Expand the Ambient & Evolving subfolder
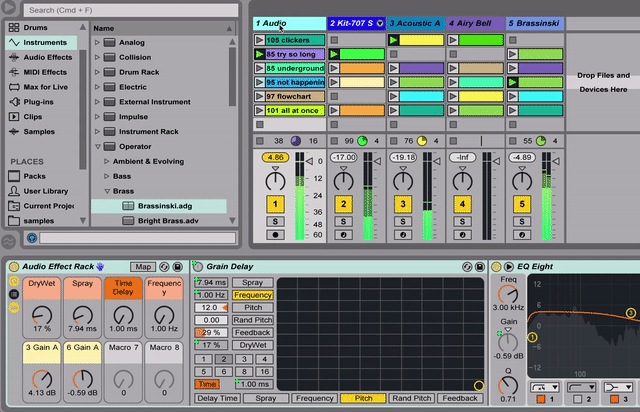The width and height of the screenshot is (640, 412). (107, 161)
